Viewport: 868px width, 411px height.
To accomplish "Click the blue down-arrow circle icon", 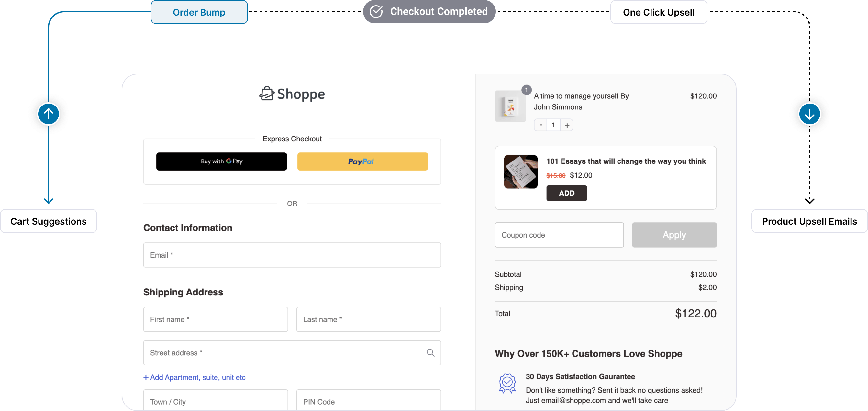I will tap(809, 114).
